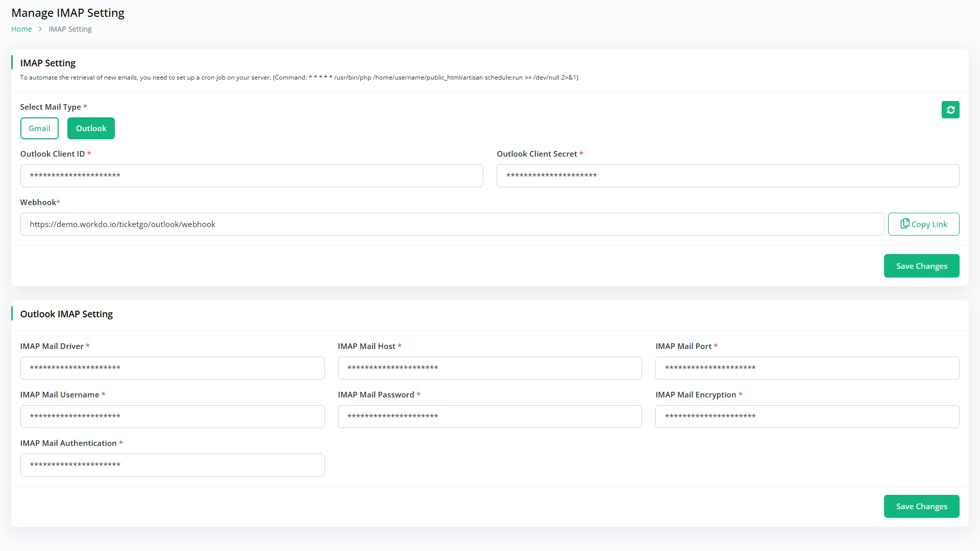Click the green refresh icon button
Viewport: 980px width, 551px height.
[950, 110]
